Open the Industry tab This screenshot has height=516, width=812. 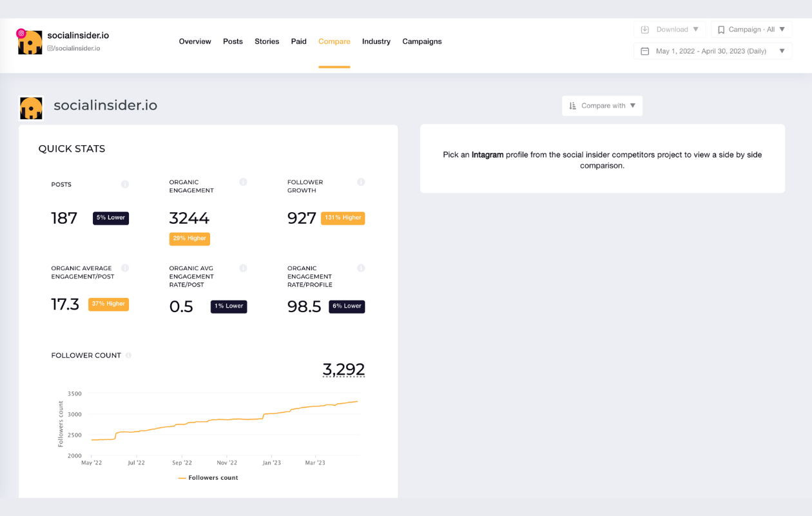376,41
